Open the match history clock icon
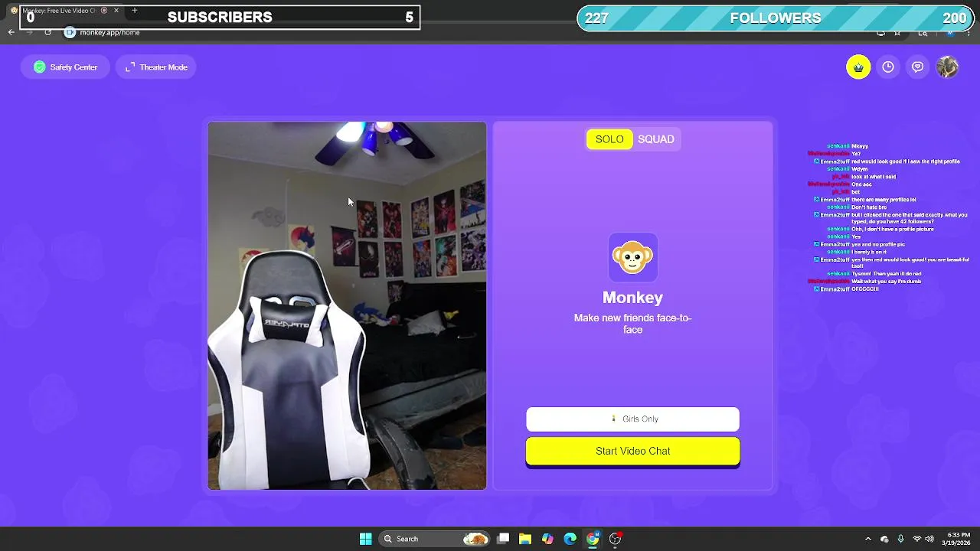The image size is (980, 551). (x=888, y=67)
